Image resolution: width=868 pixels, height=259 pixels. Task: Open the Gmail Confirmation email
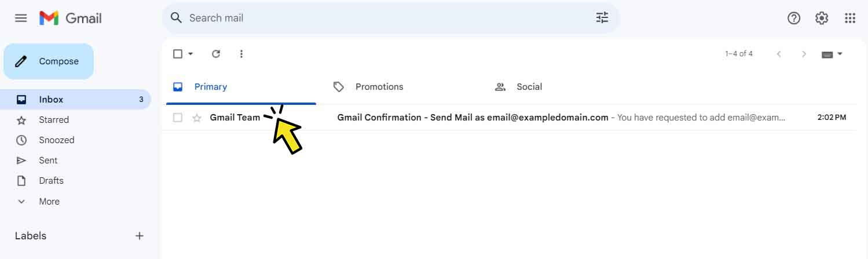point(472,118)
